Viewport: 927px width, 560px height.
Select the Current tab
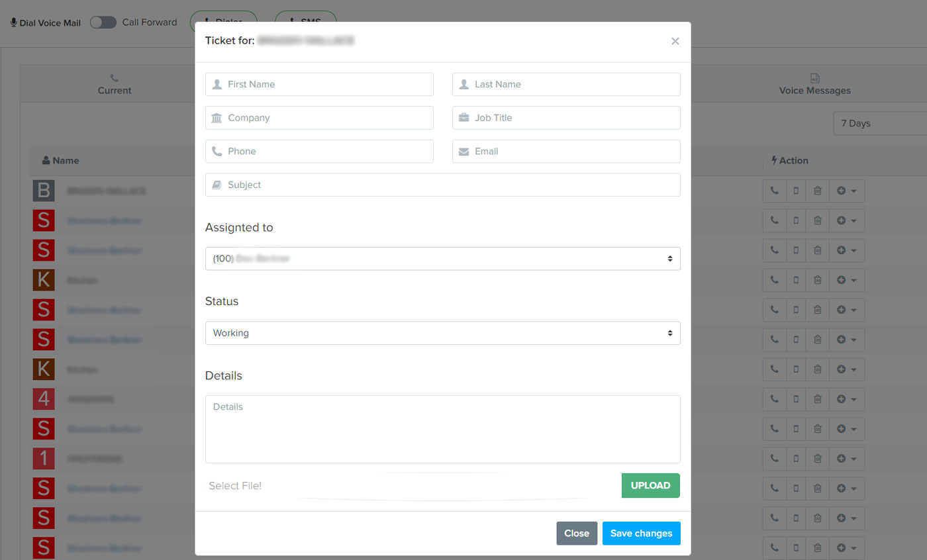(114, 83)
